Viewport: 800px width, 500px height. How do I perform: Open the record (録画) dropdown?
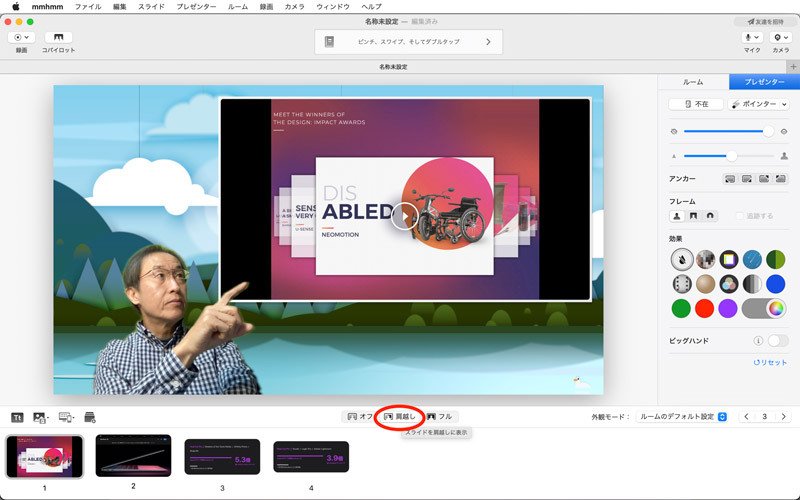21,37
